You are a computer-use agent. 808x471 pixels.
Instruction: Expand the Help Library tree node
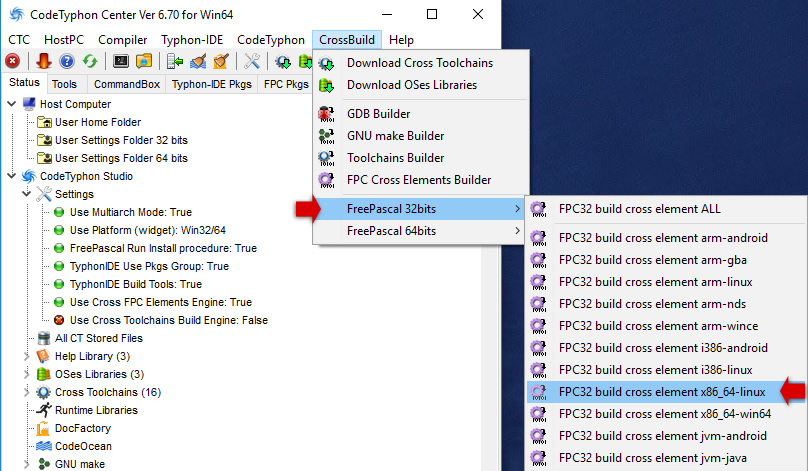click(x=27, y=356)
